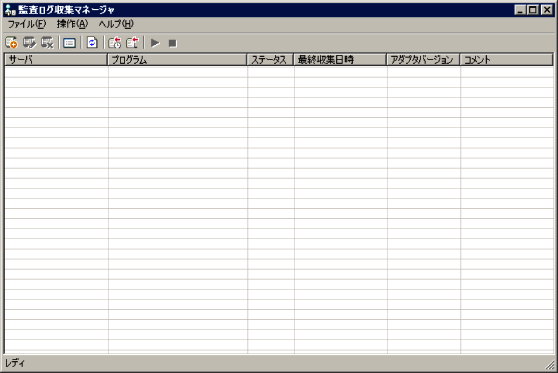Screen dimensions: 558x373
Task: Click the refresh icon with blue arrows
Action: [x=92, y=43]
